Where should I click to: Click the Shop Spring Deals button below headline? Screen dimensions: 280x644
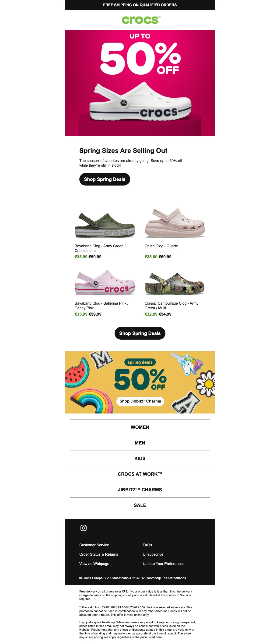[x=105, y=179]
